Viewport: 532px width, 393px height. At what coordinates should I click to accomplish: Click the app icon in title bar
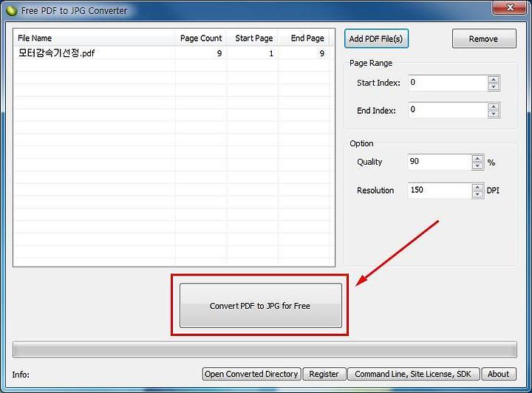point(11,11)
